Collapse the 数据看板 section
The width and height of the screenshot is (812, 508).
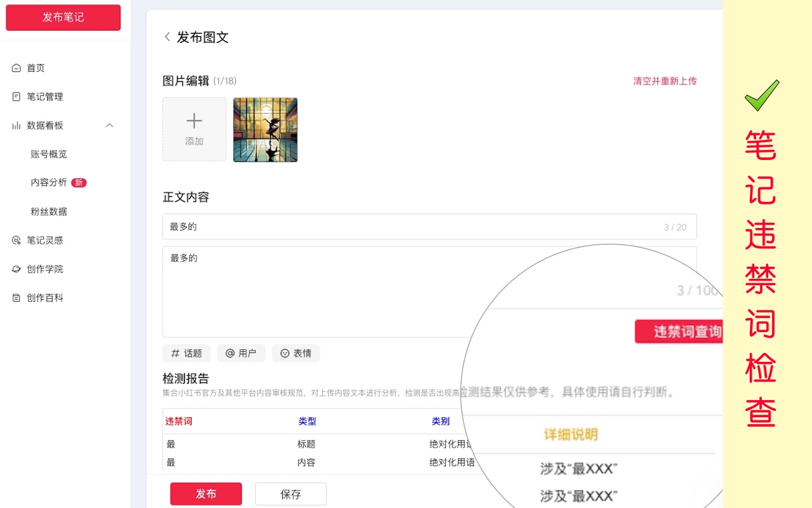[109, 125]
